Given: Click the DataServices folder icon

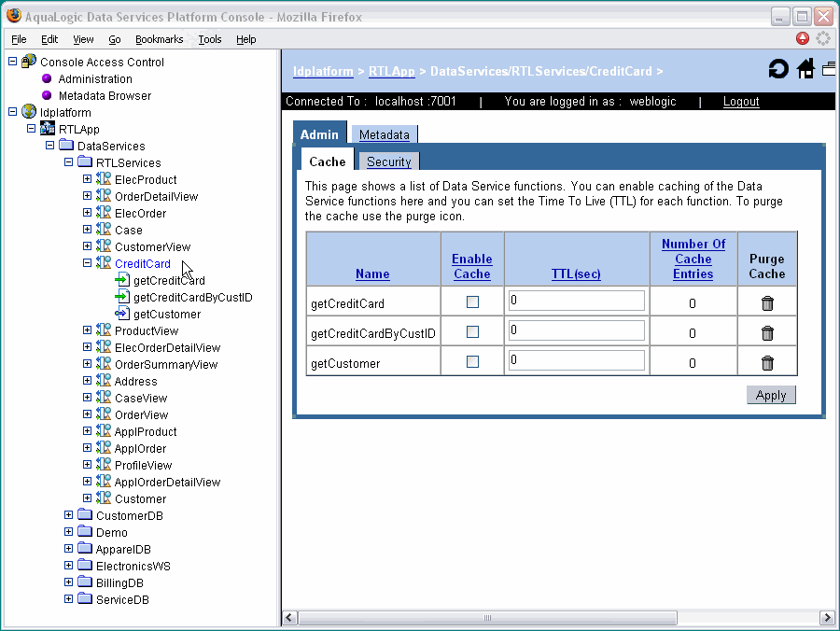Looking at the screenshot, I should pos(66,146).
